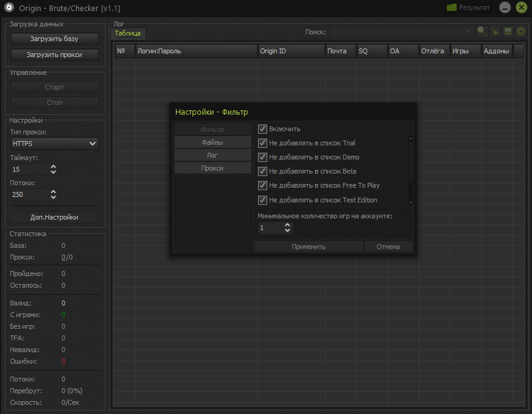
Task: Select the Таблица tab
Action: pos(128,33)
